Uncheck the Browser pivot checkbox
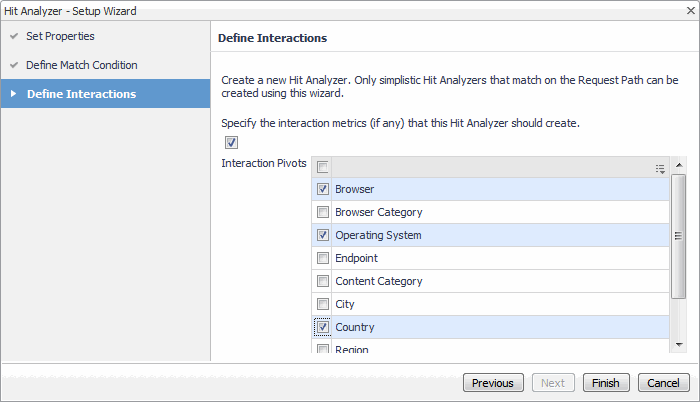 (323, 189)
